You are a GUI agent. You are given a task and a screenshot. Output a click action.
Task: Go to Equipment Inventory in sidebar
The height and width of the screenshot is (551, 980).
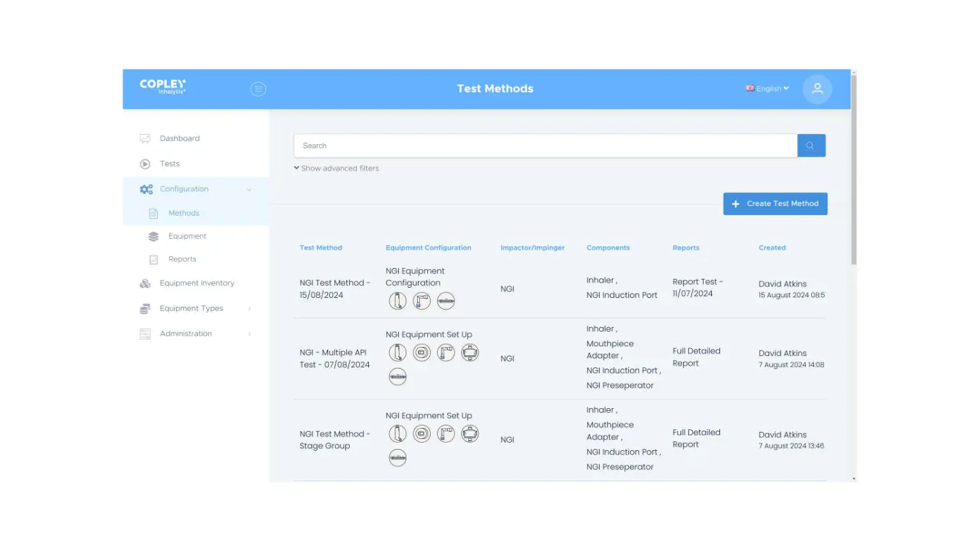point(197,283)
